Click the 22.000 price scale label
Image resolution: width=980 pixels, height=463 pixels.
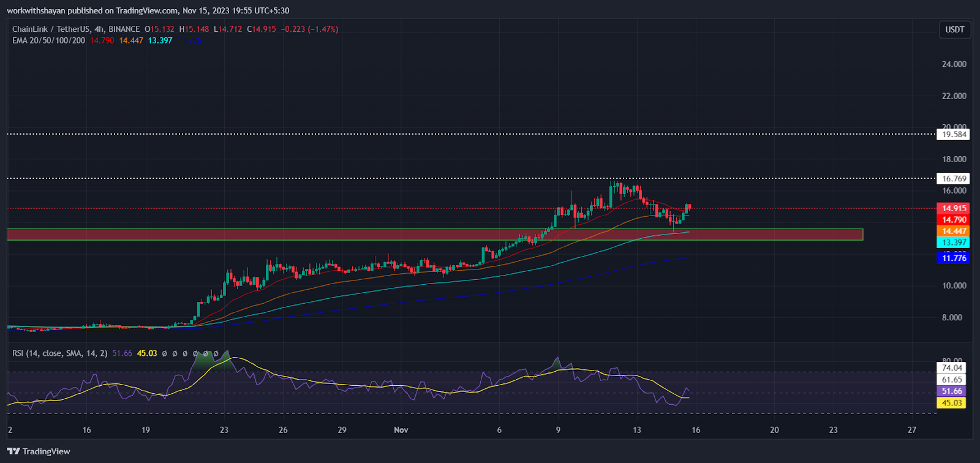[954, 96]
